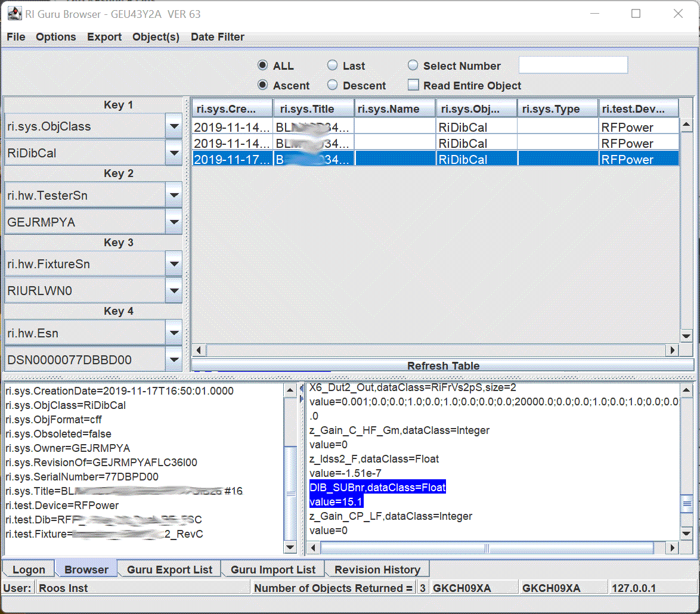This screenshot has height=614, width=700.
Task: Click the properties pane scroll down arrow
Action: [290, 547]
